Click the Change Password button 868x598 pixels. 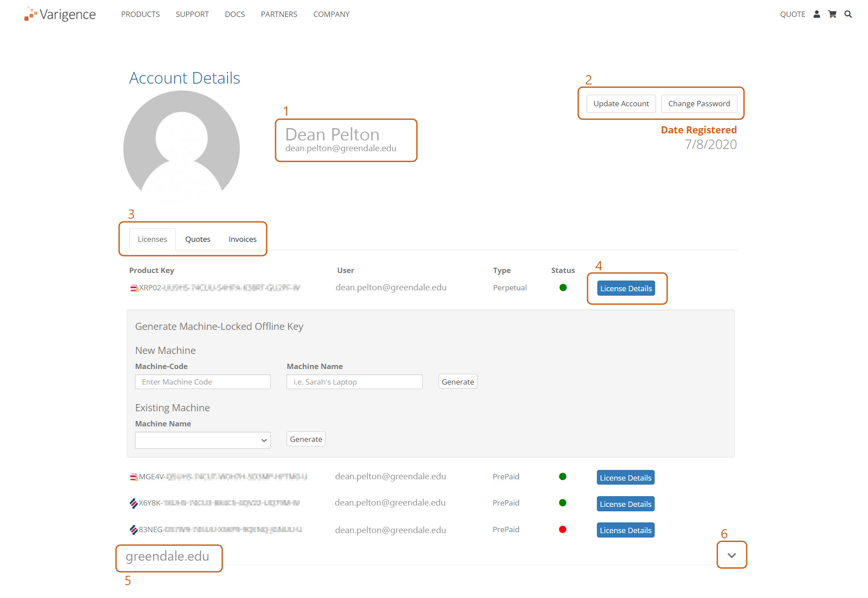point(699,104)
